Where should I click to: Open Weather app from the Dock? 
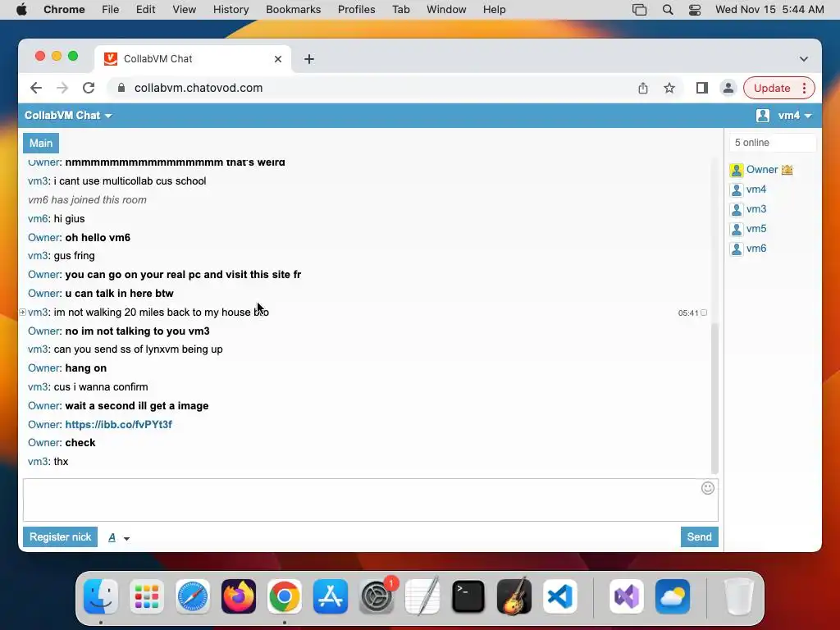coord(673,596)
